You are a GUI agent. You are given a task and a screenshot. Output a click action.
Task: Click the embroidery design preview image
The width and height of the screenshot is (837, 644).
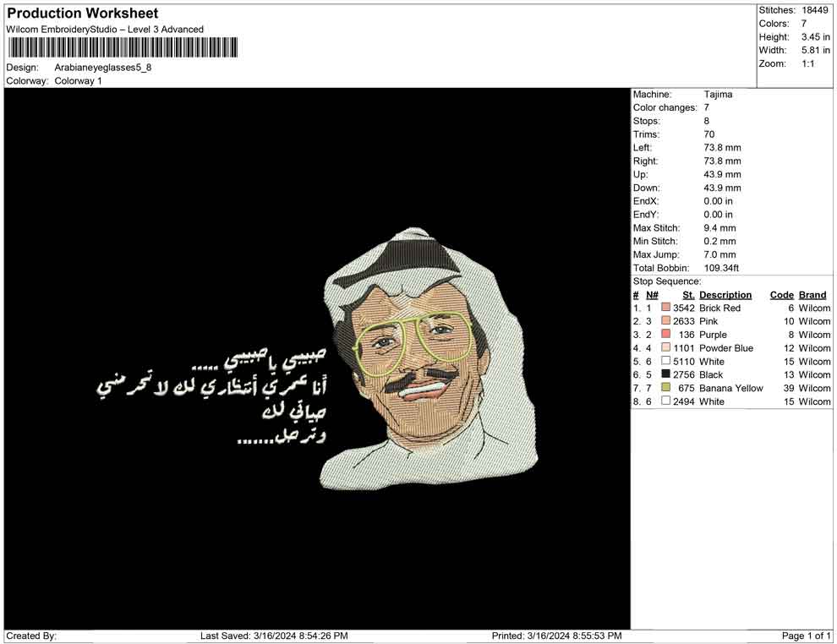click(317, 358)
